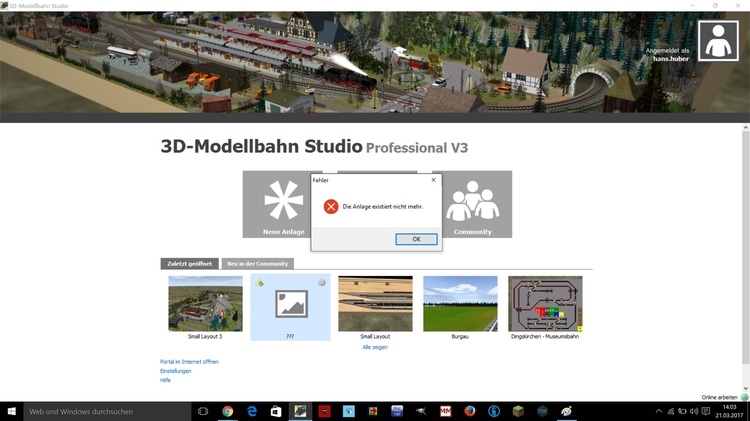Click Portal im Internet öffnen link
Viewport: 750px width, 421px height.
click(x=189, y=362)
